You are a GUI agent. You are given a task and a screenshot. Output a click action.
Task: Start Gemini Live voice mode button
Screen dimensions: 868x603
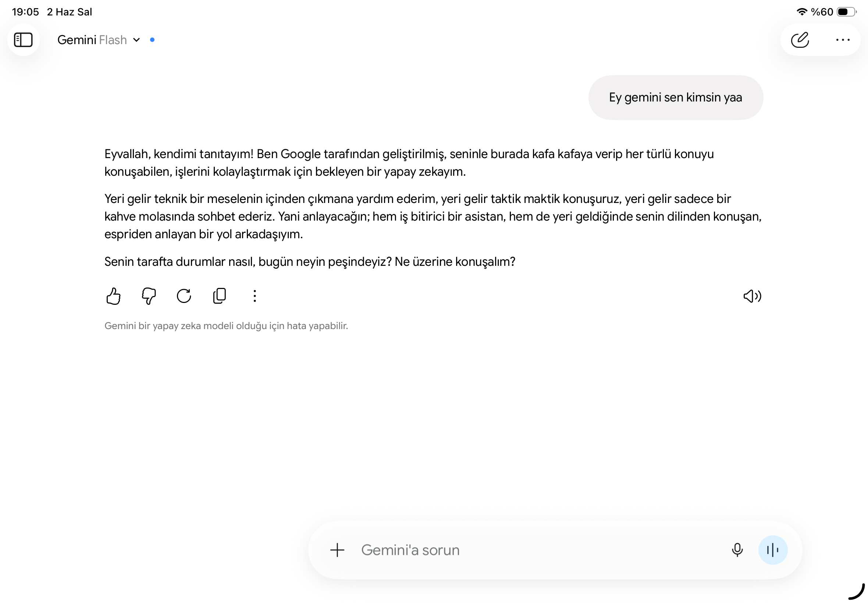773,550
